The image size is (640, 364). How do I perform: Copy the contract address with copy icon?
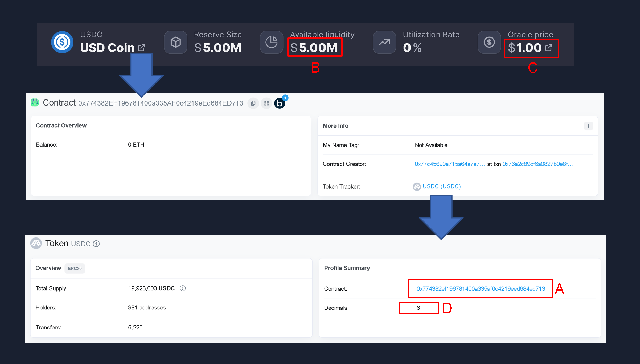tap(253, 103)
